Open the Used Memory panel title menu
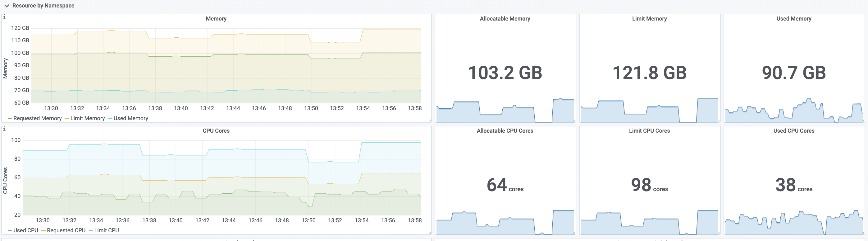The height and width of the screenshot is (241, 868). pyautogui.click(x=793, y=19)
